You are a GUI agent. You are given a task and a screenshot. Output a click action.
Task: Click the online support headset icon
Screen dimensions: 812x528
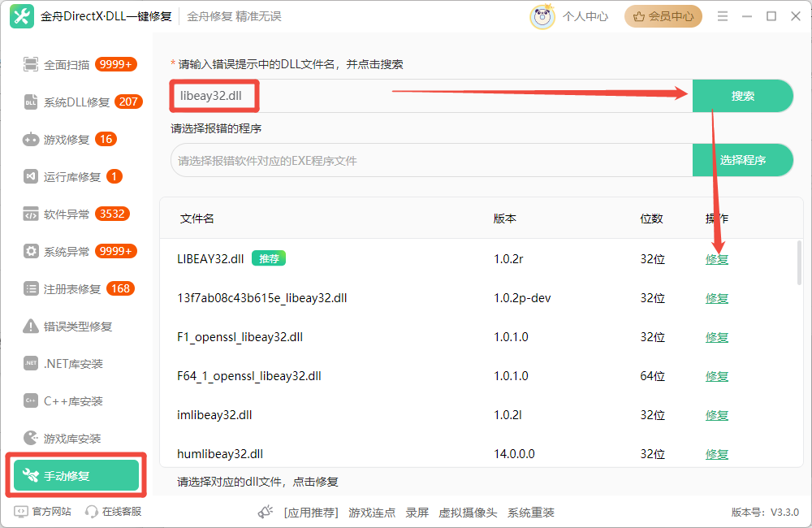pos(92,512)
